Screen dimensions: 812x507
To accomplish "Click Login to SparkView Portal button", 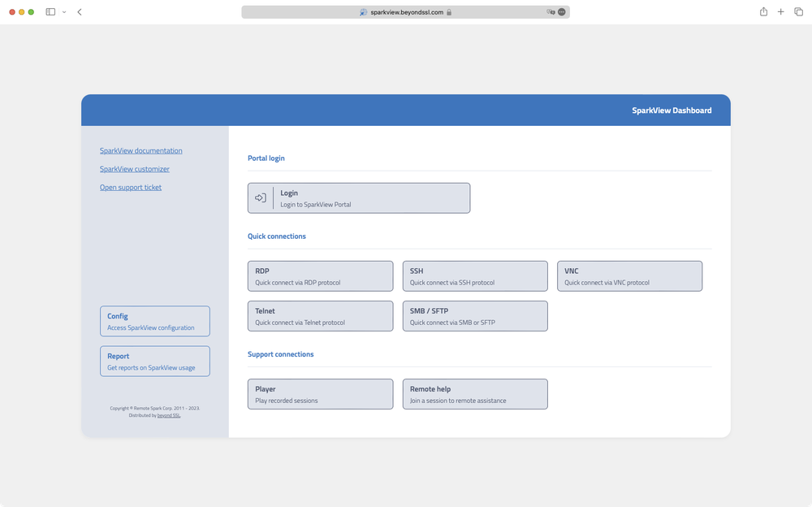I will tap(359, 198).
